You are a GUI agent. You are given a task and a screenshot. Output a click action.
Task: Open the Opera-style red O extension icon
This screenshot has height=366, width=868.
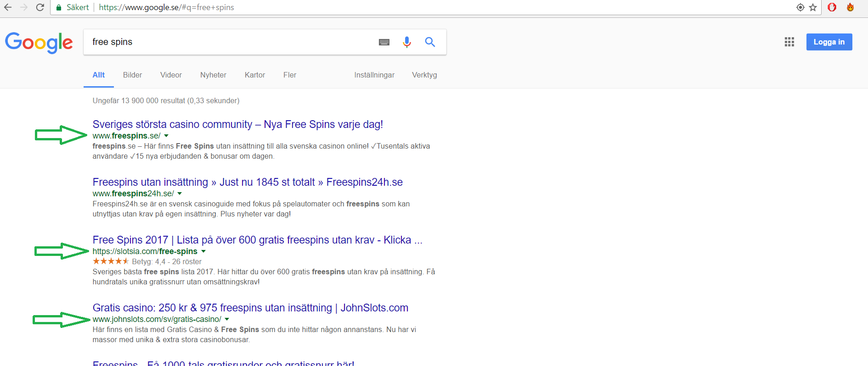[x=832, y=7]
